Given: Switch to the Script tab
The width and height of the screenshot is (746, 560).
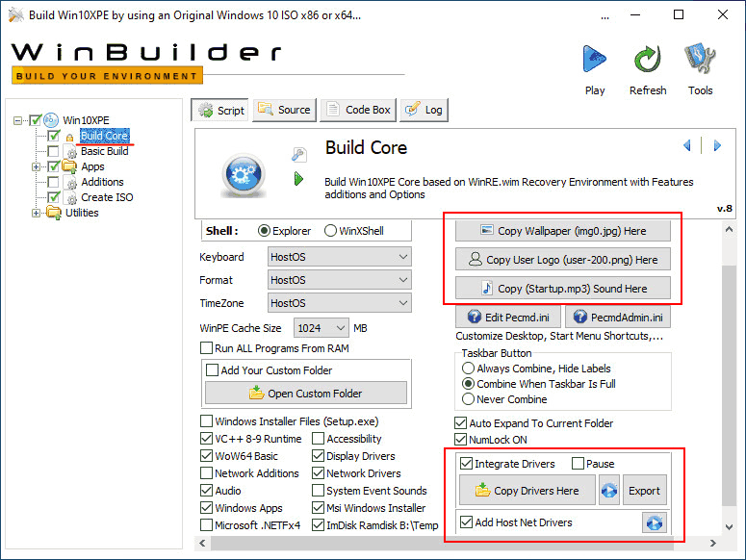Looking at the screenshot, I should (219, 111).
